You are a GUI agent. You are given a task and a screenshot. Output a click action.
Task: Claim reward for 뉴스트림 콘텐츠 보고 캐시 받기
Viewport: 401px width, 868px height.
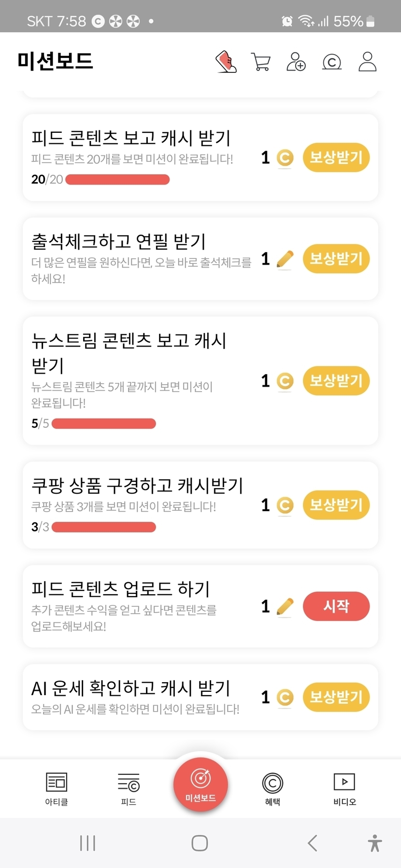(336, 380)
